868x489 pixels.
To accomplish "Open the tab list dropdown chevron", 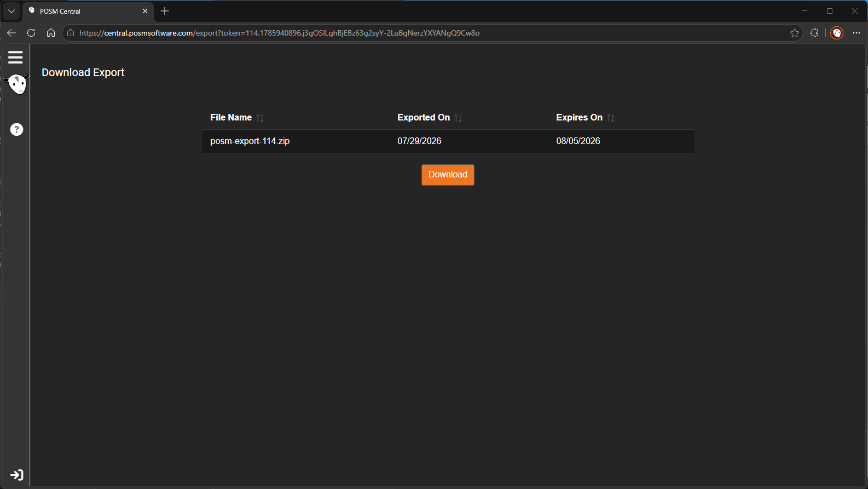I will pyautogui.click(x=11, y=11).
